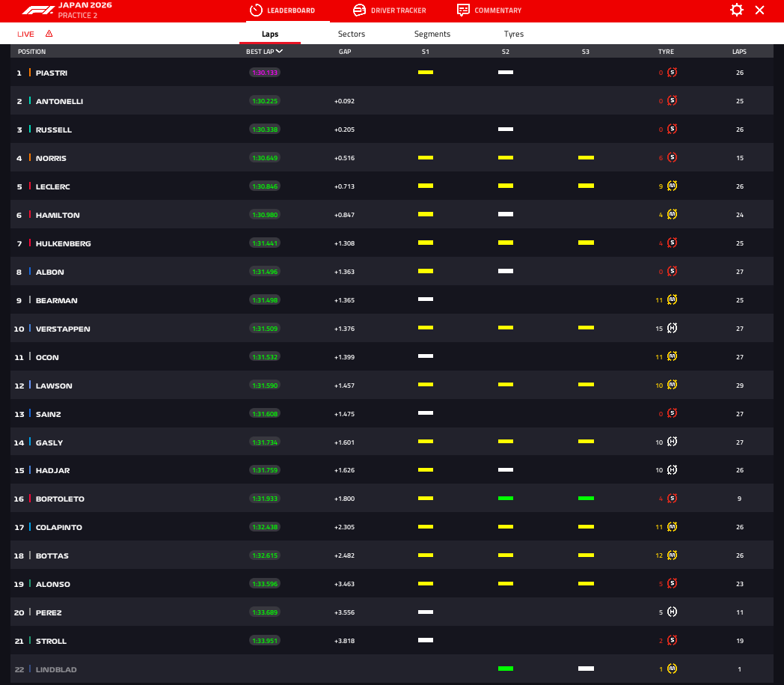Open the Commentary view

(489, 10)
